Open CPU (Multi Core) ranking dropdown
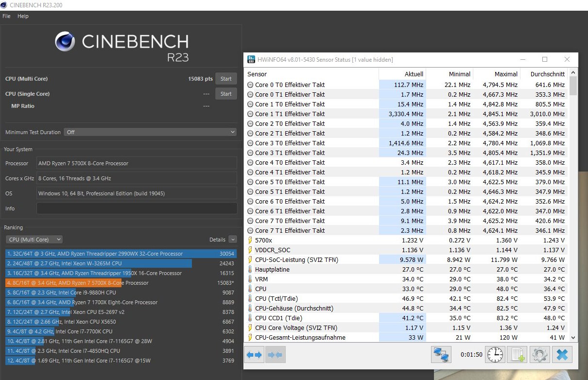The image size is (588, 380). click(34, 239)
